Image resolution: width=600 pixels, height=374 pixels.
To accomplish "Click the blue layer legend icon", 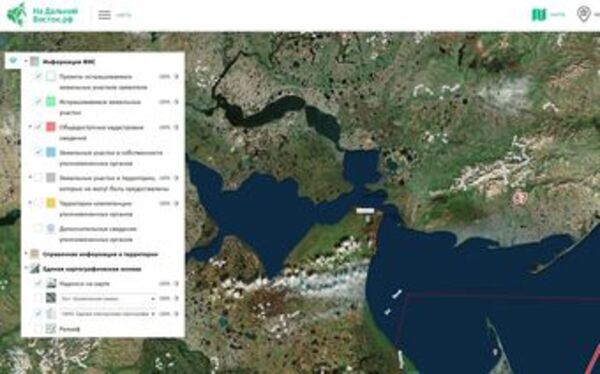I will point(51,152).
